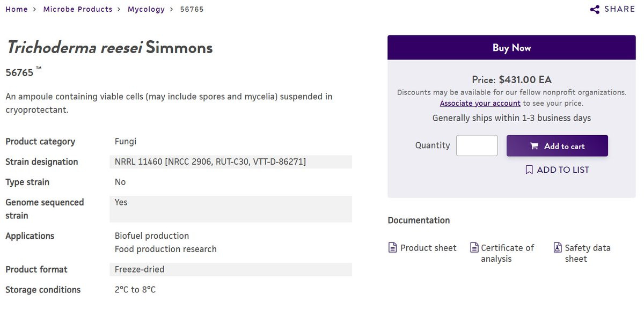Go to Home breadcrumb
Viewport: 644px width, 309px height.
coord(17,9)
